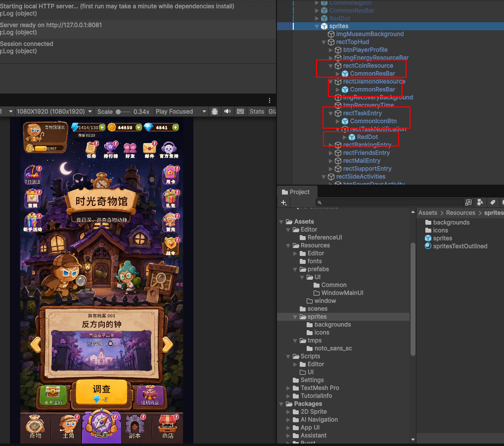Collapse the rectTaskEntry node
The image size is (504, 446).
[x=331, y=113]
